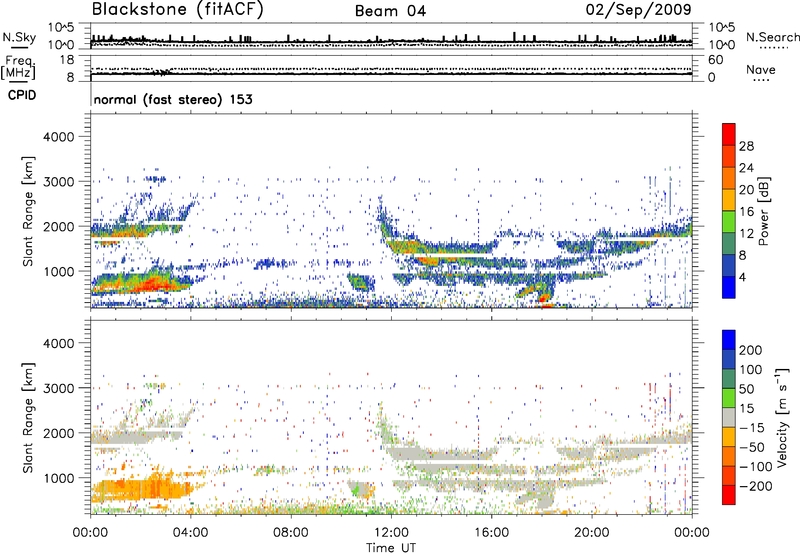Viewport: 800px width, 554px height.
Task: Click the velocity colorbar gray segment between 15 and -15
Action: point(729,417)
